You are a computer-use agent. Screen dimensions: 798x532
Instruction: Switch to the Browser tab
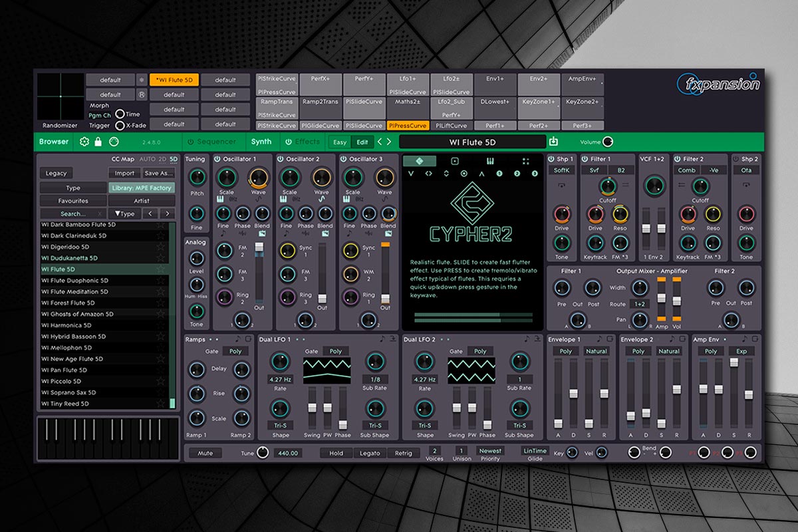pyautogui.click(x=54, y=142)
